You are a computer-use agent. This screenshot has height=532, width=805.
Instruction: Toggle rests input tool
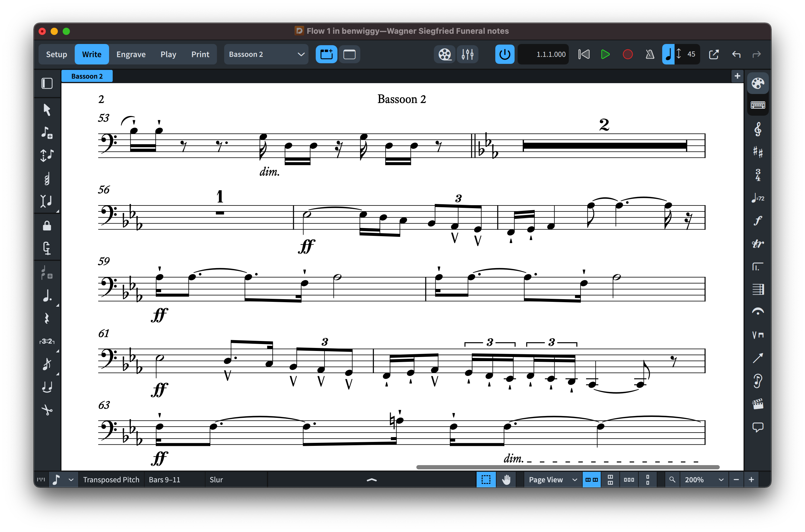[47, 318]
